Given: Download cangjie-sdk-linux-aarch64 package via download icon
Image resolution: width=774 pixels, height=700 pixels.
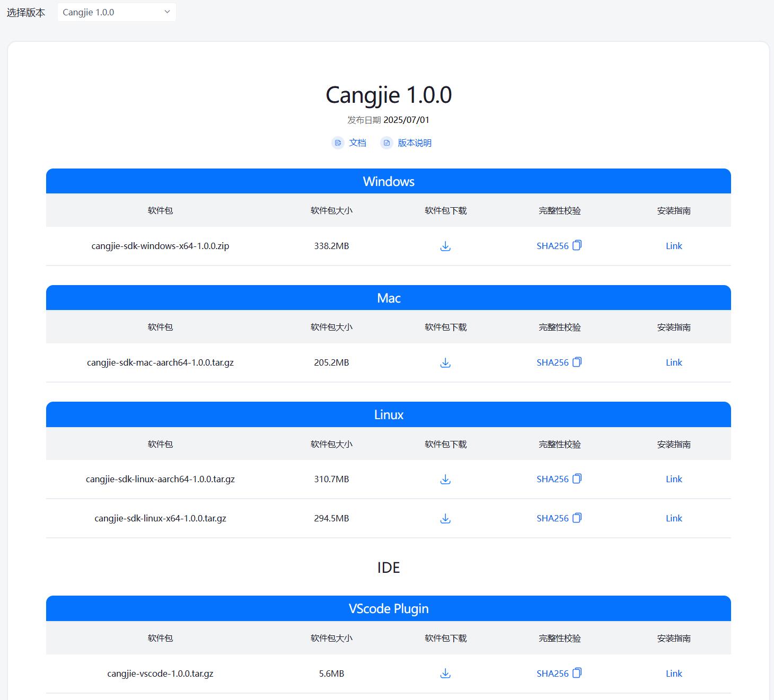Looking at the screenshot, I should (445, 479).
